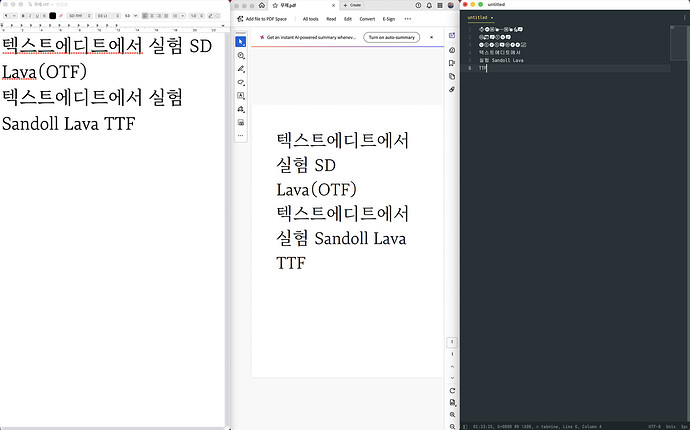Click the Add file to PDF Space icon
The width and height of the screenshot is (690, 430).
coord(240,19)
